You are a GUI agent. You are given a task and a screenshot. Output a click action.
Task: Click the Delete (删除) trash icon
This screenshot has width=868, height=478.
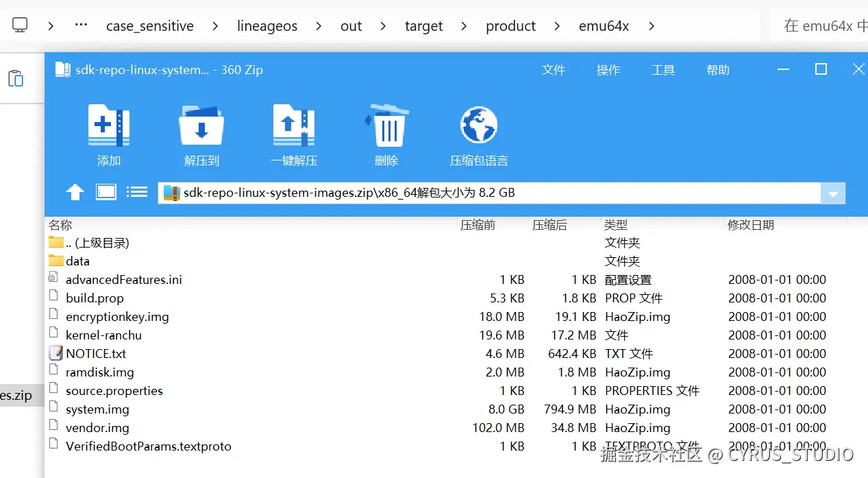387,125
